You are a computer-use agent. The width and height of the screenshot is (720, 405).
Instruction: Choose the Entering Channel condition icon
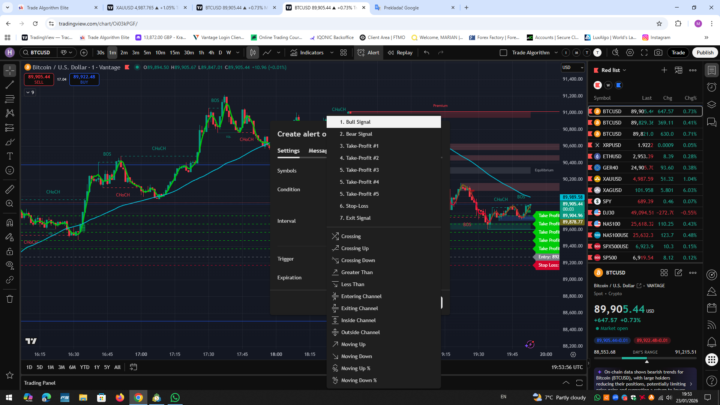click(x=334, y=296)
